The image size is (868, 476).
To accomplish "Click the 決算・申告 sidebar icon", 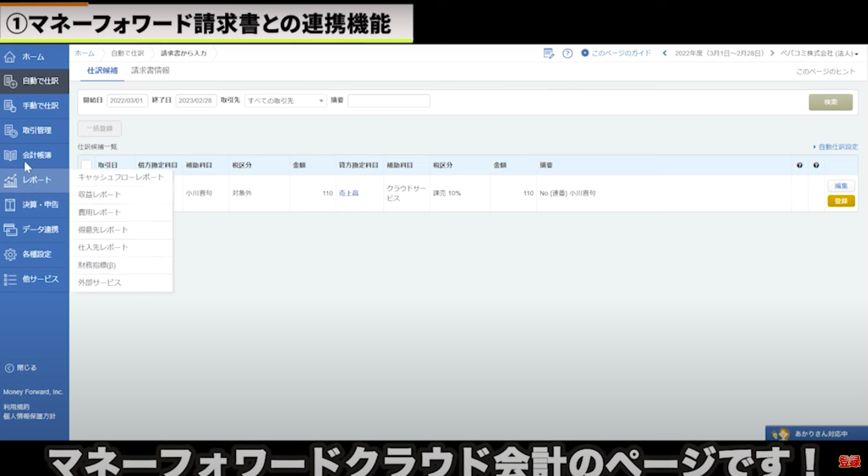I will click(x=10, y=205).
